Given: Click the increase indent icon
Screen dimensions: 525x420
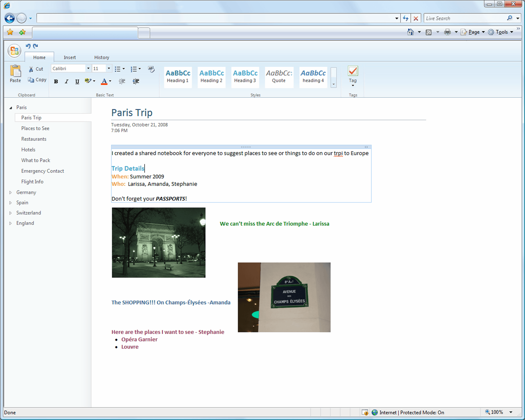Looking at the screenshot, I should [136, 81].
